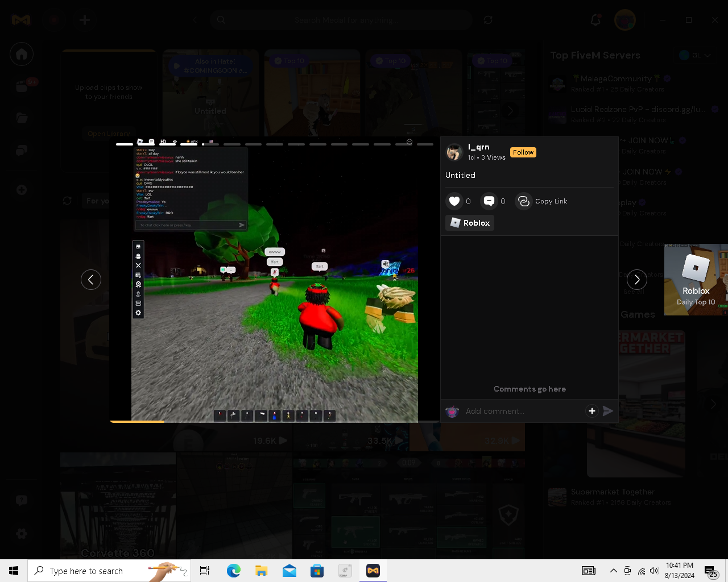
Task: Open Settings gear in the sidebar
Action: pos(22,534)
